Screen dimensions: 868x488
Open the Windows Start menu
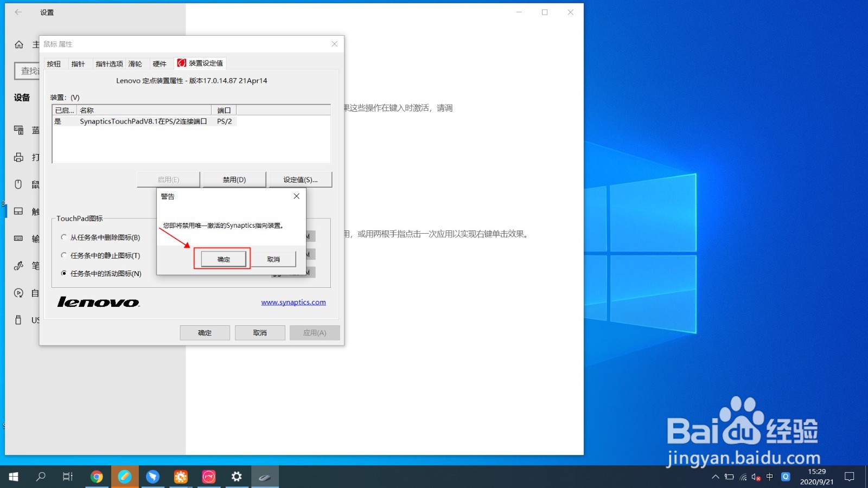(x=14, y=477)
